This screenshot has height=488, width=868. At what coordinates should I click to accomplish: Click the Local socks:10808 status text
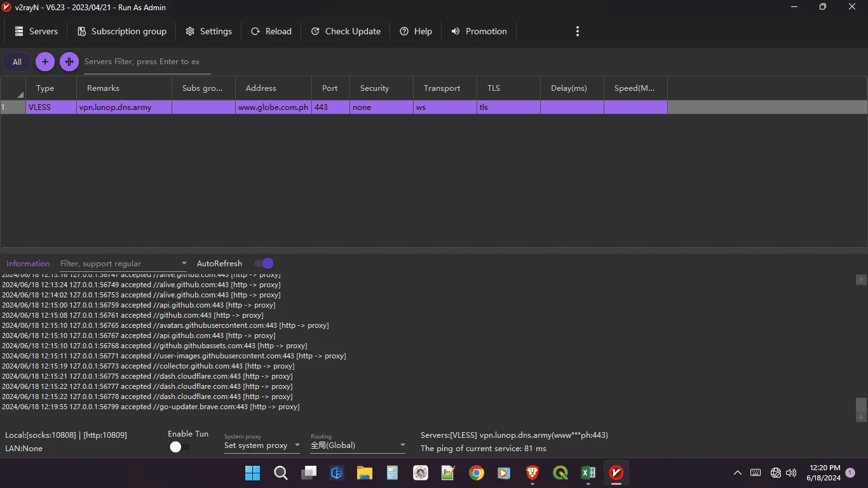pyautogui.click(x=66, y=435)
